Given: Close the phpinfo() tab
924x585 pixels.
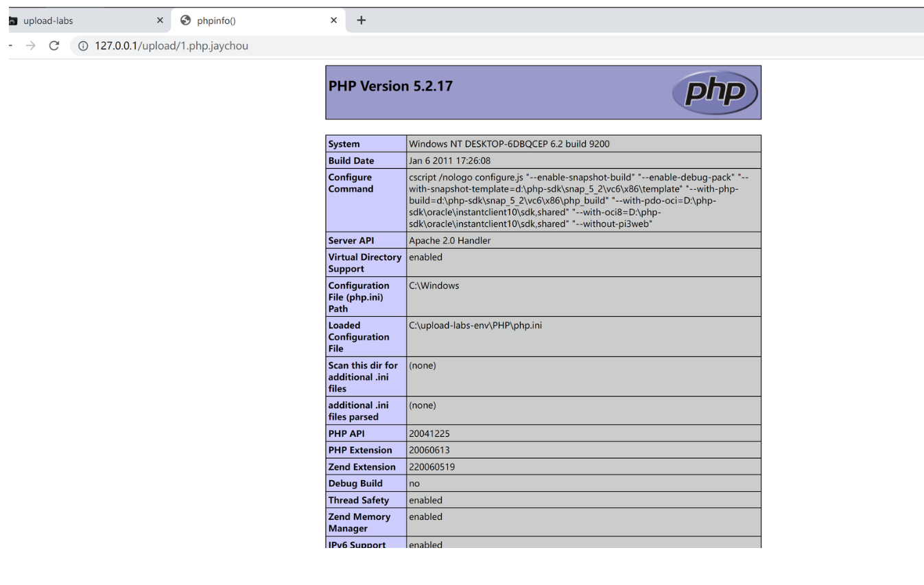Looking at the screenshot, I should pos(333,21).
